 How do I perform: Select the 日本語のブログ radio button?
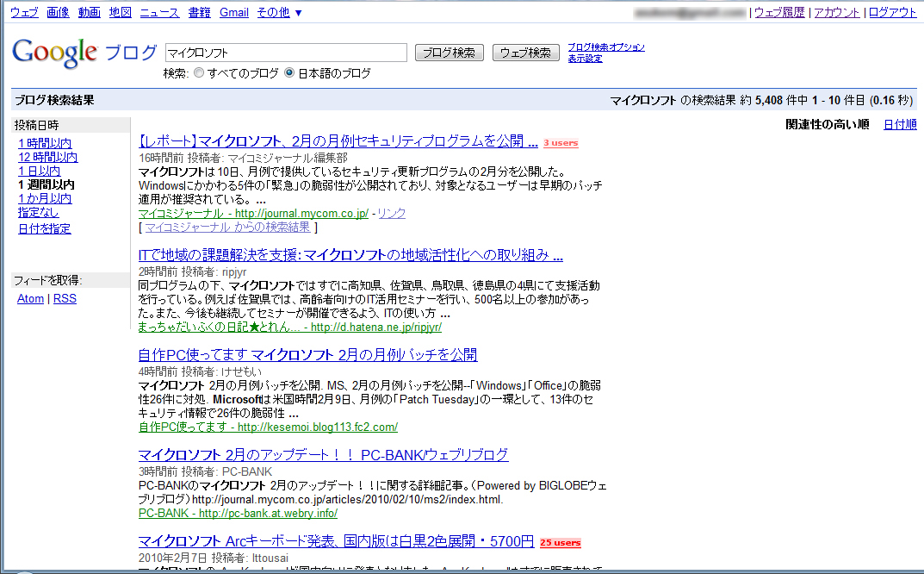289,72
